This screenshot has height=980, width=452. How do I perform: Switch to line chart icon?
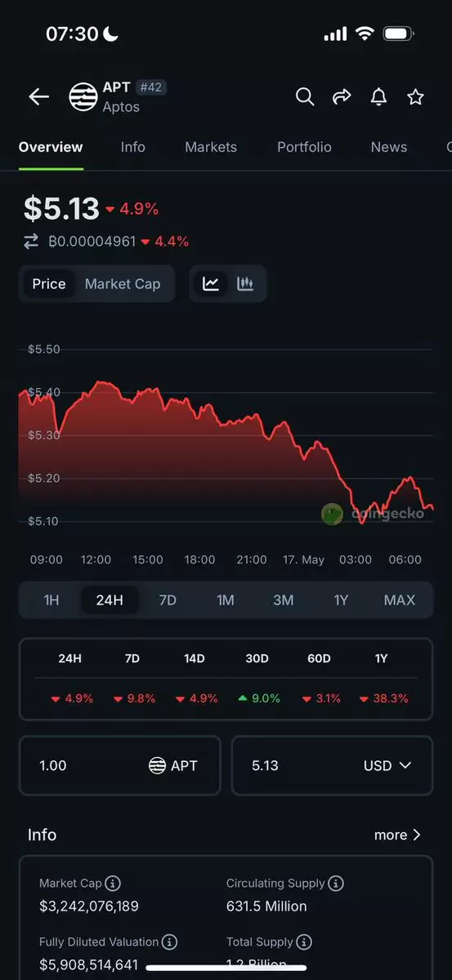[211, 284]
